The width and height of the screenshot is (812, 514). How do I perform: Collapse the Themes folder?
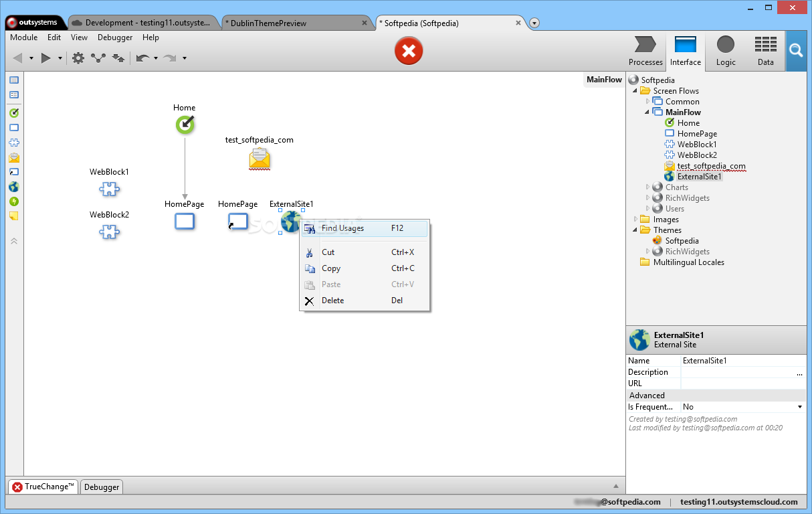point(635,230)
